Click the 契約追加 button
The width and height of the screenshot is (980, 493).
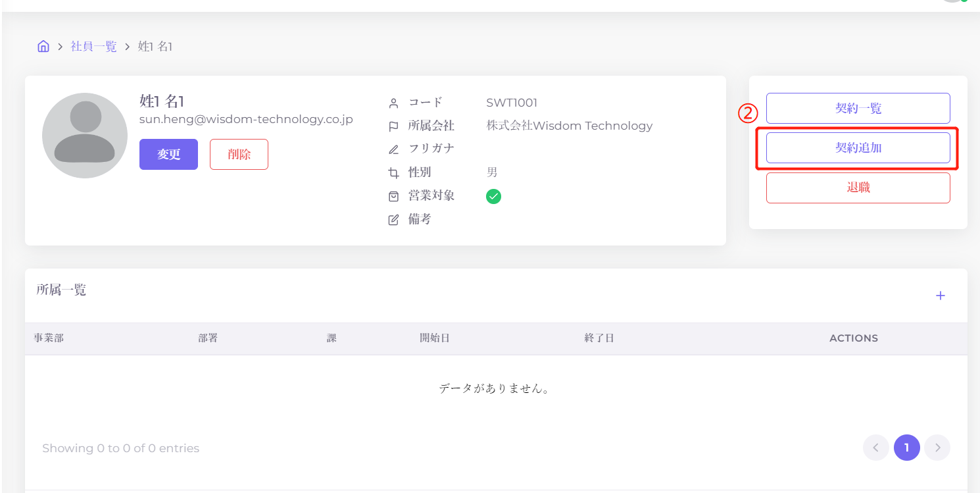pyautogui.click(x=858, y=148)
